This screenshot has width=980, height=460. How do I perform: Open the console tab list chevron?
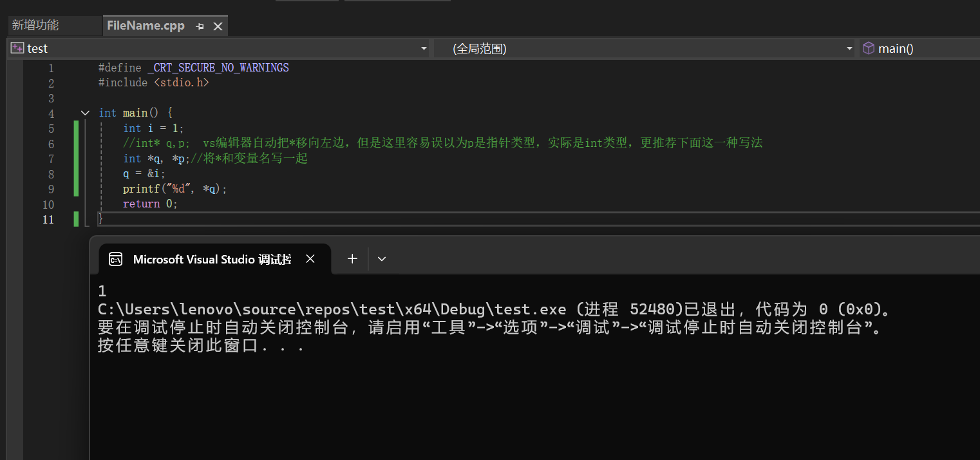(382, 259)
